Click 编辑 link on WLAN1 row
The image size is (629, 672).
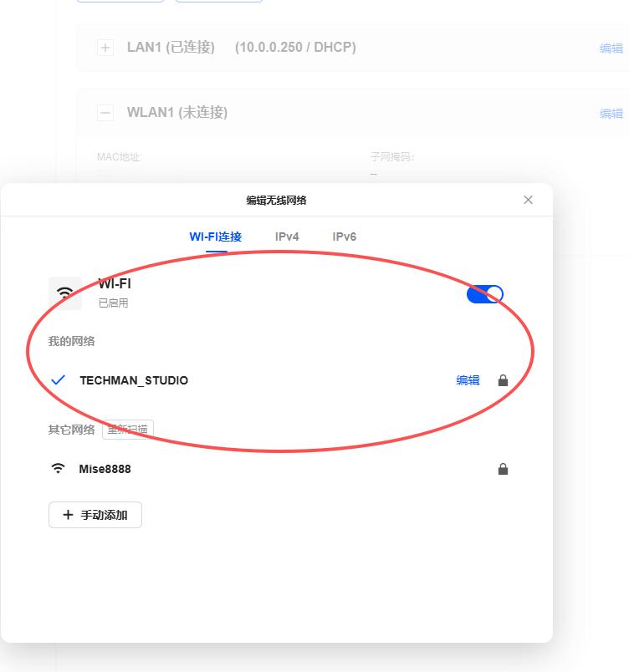(611, 114)
